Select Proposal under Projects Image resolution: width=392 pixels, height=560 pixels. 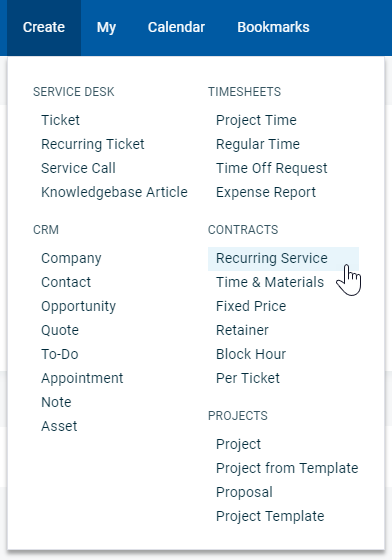[x=244, y=492]
